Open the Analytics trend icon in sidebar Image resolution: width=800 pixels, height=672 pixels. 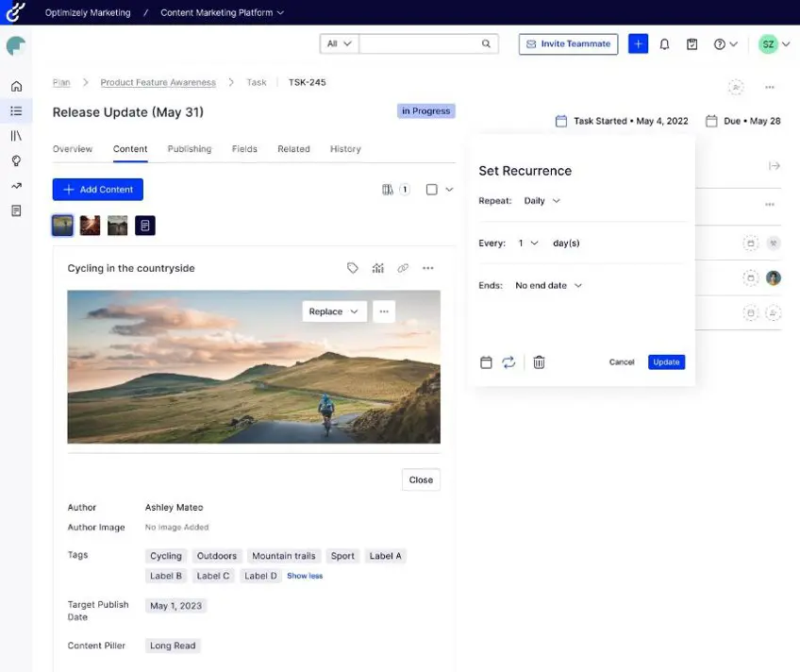coord(16,186)
